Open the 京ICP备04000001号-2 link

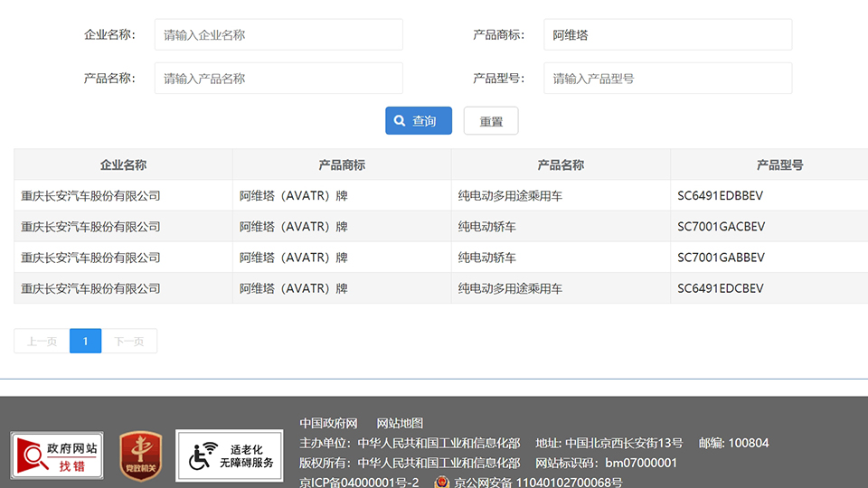pyautogui.click(x=359, y=482)
